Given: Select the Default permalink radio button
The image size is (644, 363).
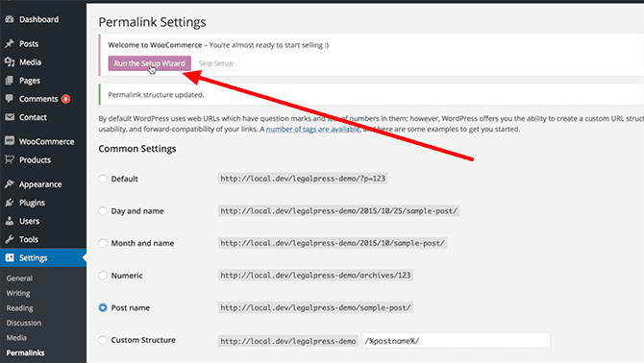Looking at the screenshot, I should (x=103, y=179).
